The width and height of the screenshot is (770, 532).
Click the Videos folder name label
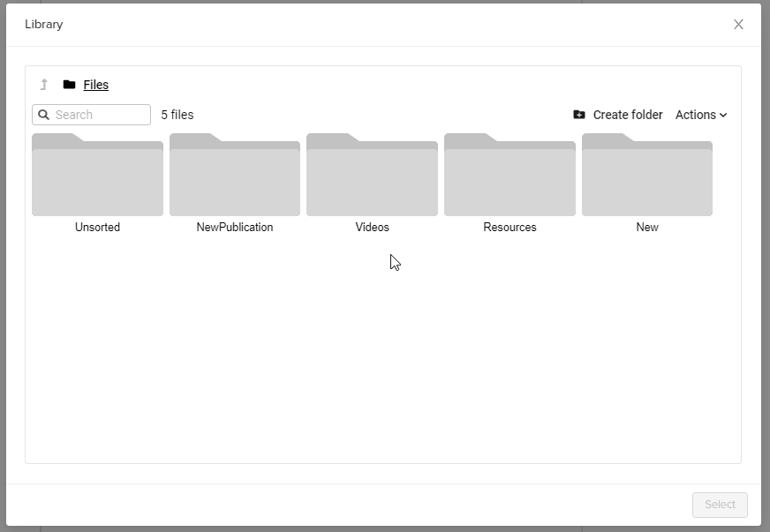[x=372, y=227]
